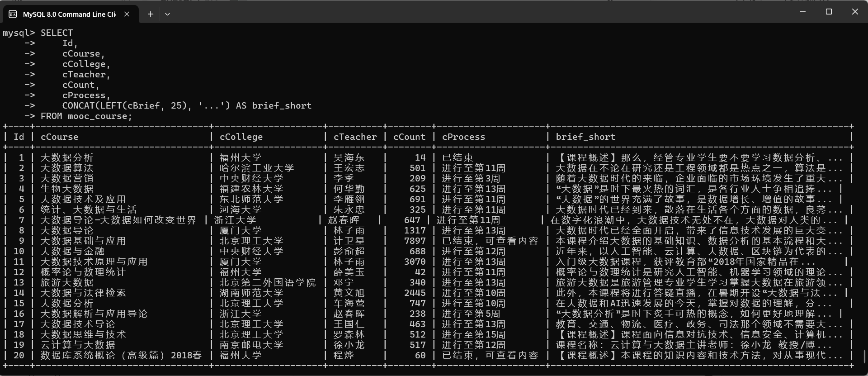Click course name 大数据与法律检索
Viewport: 868px width, 376px height.
pos(83,293)
